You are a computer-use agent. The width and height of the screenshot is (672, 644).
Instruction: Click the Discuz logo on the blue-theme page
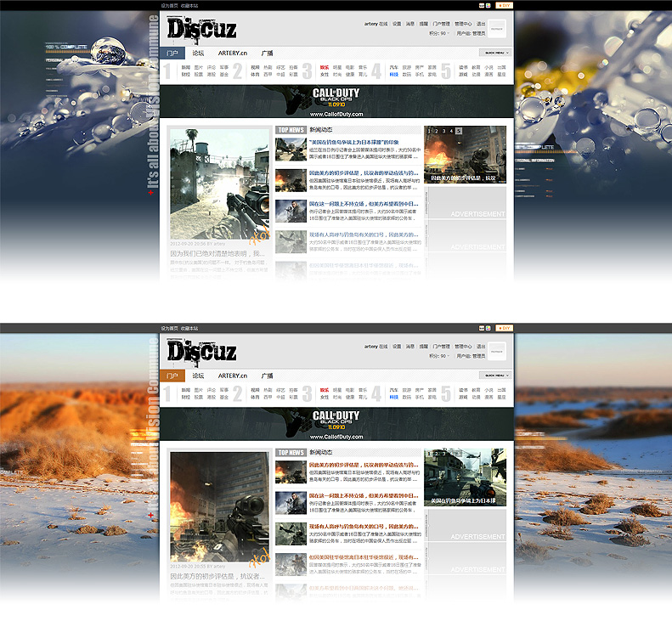tap(201, 30)
